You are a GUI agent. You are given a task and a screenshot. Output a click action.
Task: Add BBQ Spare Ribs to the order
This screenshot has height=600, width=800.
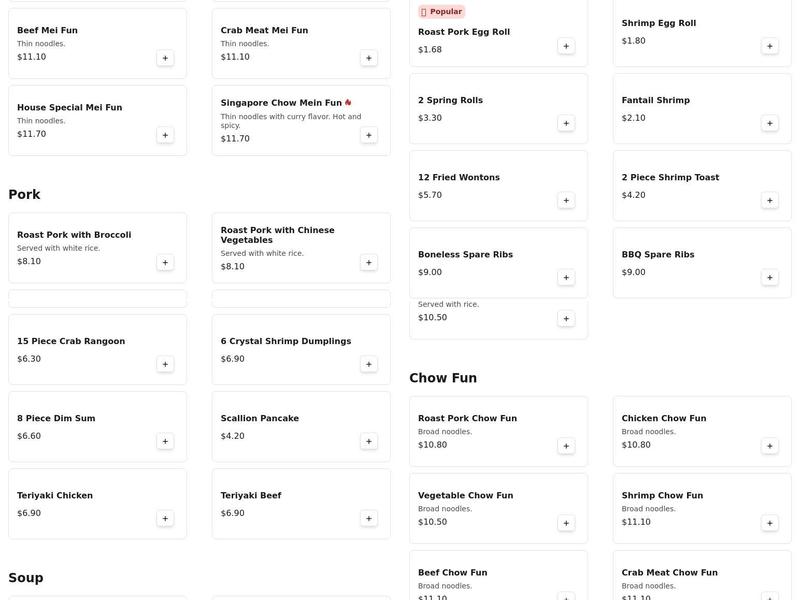[770, 277]
